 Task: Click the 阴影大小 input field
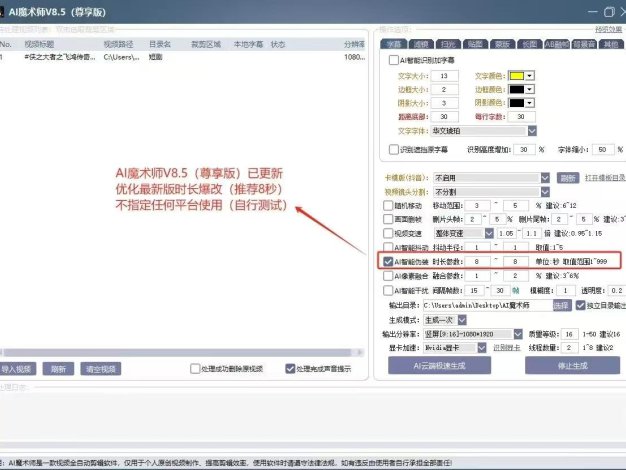[x=444, y=103]
